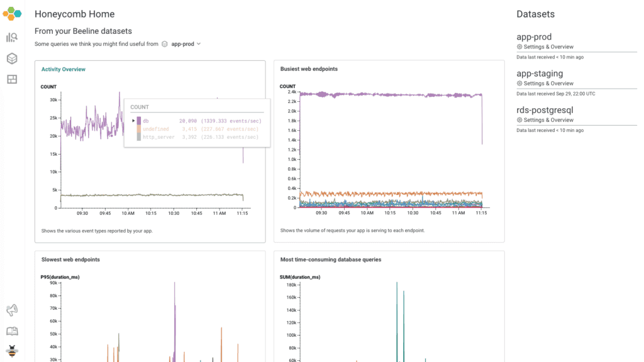Viewport: 644px width, 362px height.
Task: Click the Busiest web endpoints title
Action: click(309, 69)
